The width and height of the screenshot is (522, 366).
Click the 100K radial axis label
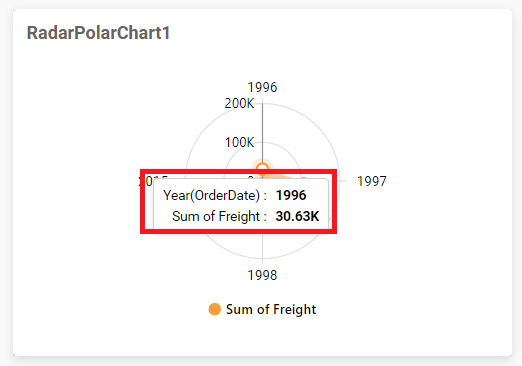tap(239, 142)
